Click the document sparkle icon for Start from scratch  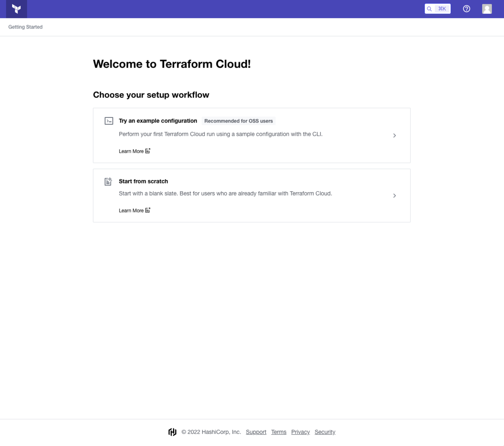click(108, 181)
